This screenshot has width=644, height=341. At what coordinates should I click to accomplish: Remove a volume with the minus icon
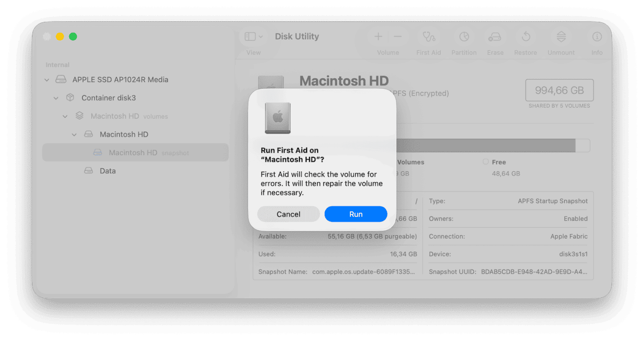(397, 36)
